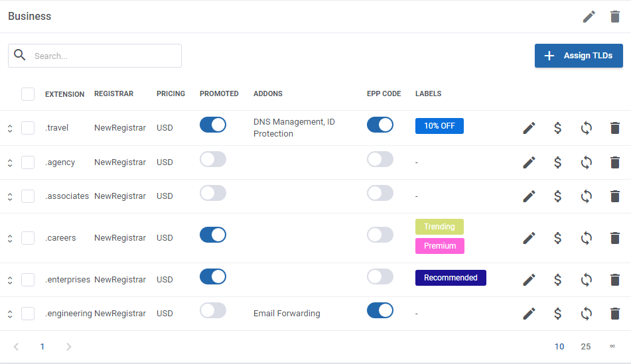Show 25 rows per page
The width and height of the screenshot is (631, 364).
[586, 347]
